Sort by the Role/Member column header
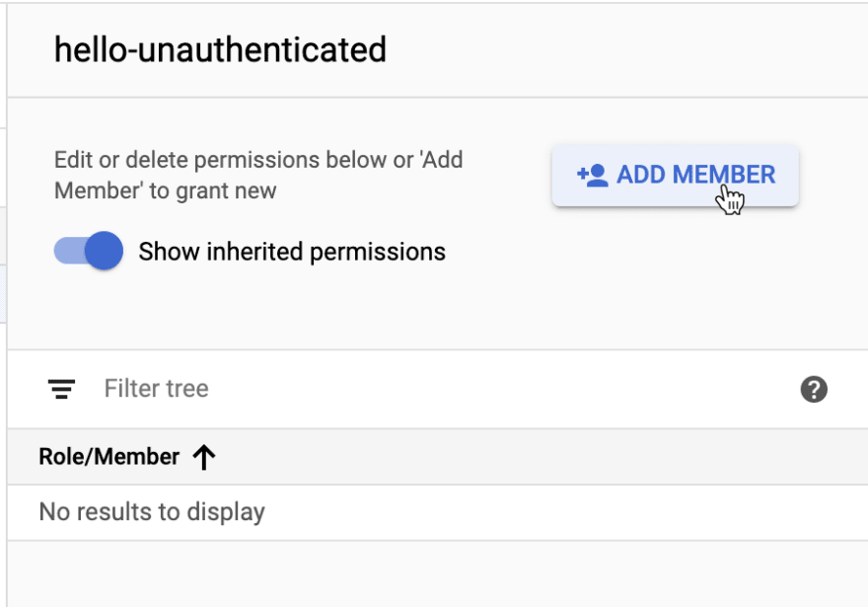The width and height of the screenshot is (868, 607). [x=109, y=457]
